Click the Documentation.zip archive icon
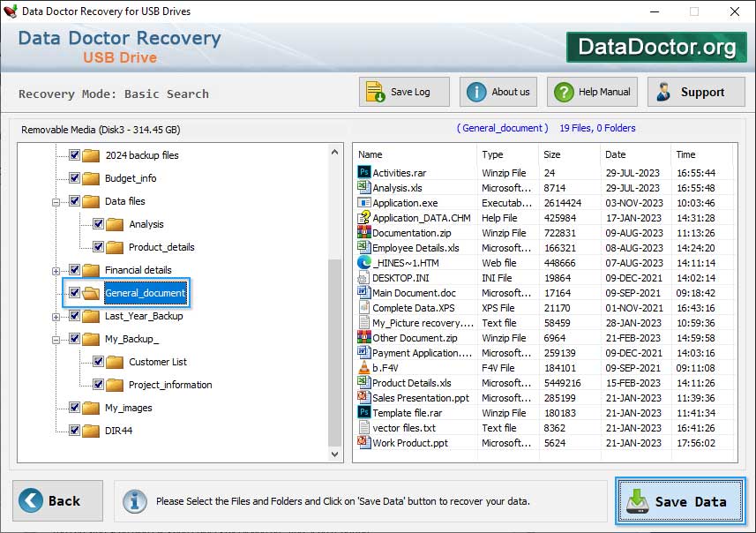 tap(364, 232)
